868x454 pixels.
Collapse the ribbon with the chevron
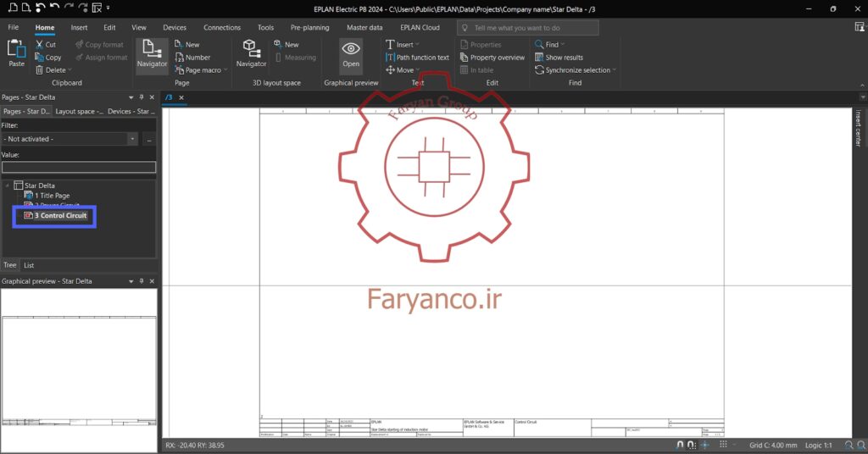pos(862,84)
